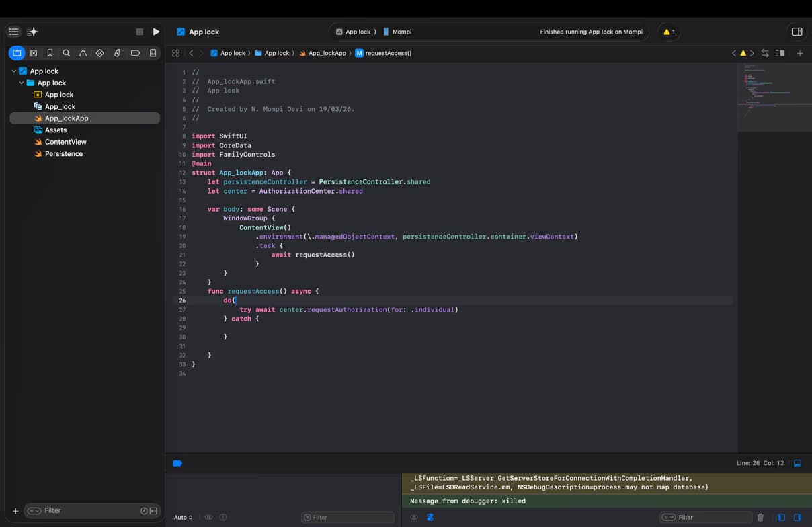Select the Project navigator folder icon
812x527 pixels.
click(x=17, y=53)
